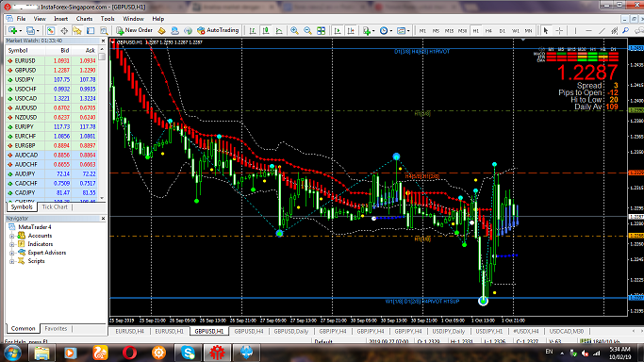Zoom out of the chart
The width and height of the screenshot is (644, 362).
[x=307, y=31]
